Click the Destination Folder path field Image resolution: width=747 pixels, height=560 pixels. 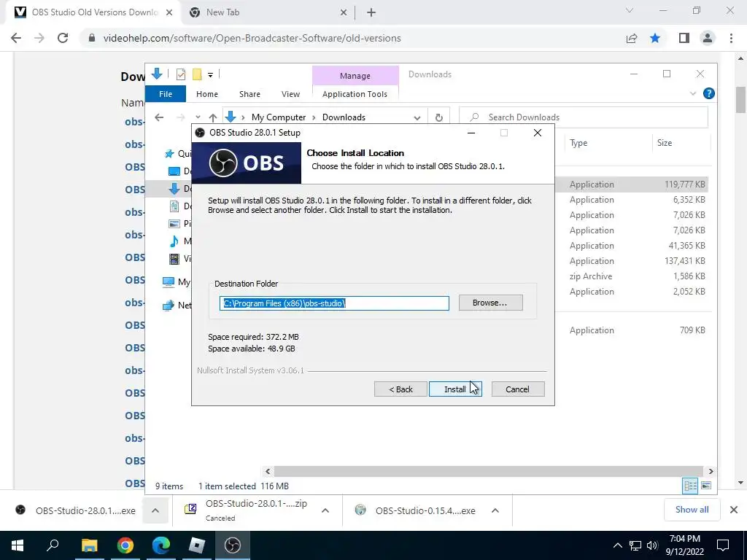point(334,303)
